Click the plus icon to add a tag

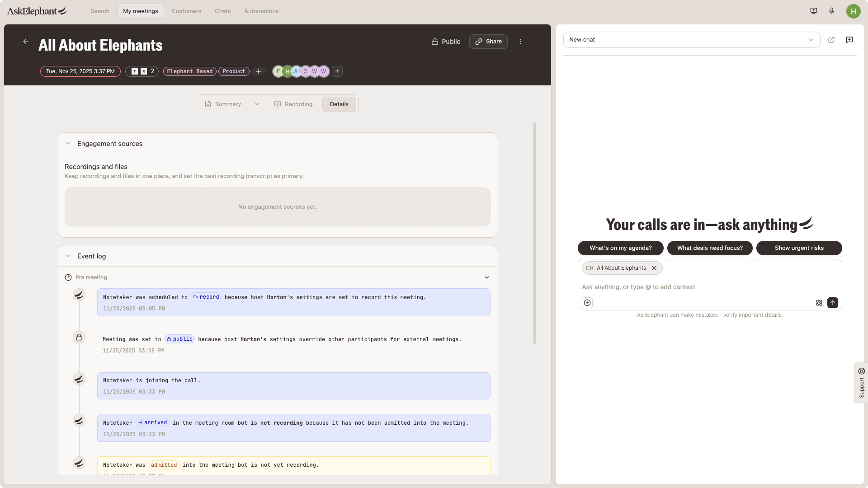click(x=259, y=71)
